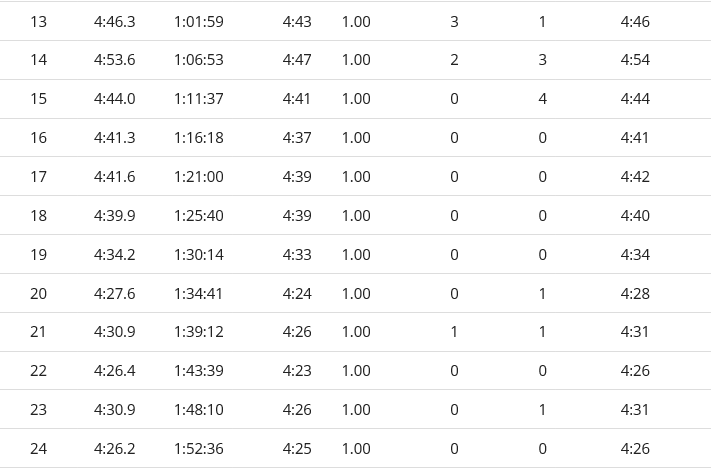Viewport: 711px width, 469px height.
Task: Select cumulative time 1:52:36
Action: (x=199, y=449)
